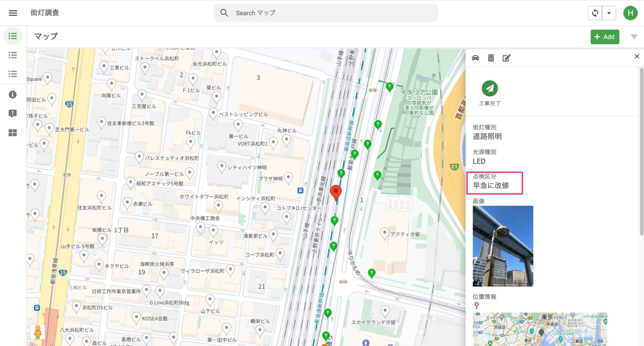Open the hamburger navigation menu
This screenshot has width=644, height=346.
click(12, 13)
